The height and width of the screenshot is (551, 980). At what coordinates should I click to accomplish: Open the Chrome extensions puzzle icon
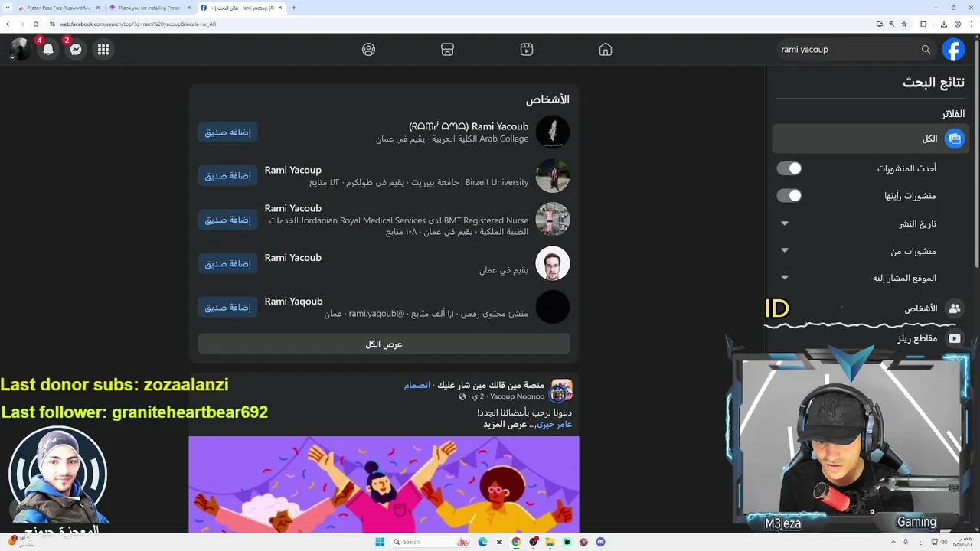point(923,24)
